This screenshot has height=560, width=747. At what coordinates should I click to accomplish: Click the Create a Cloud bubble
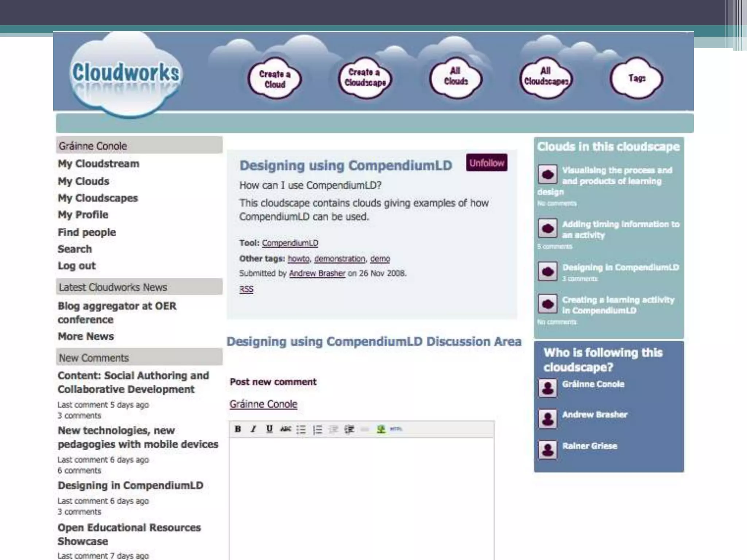click(275, 79)
